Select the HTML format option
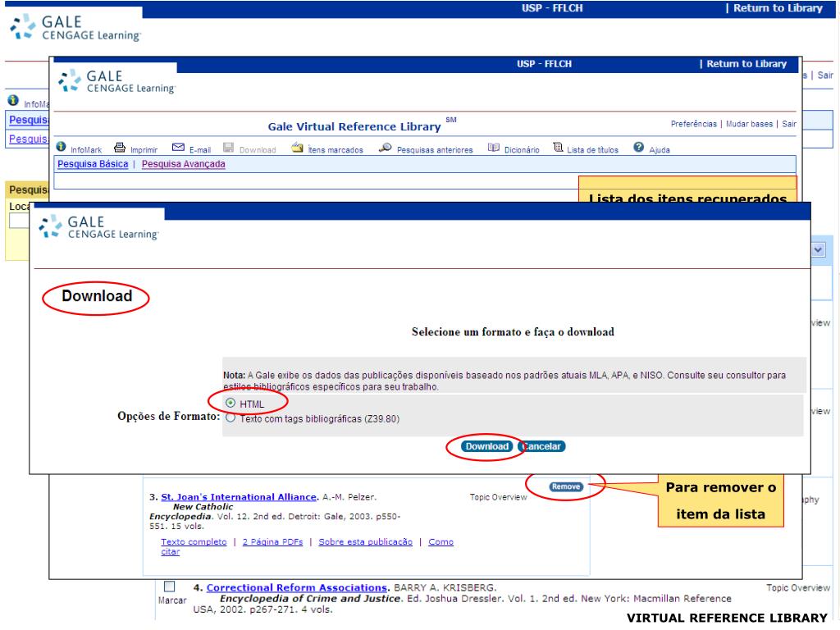This screenshot has width=840, height=630. click(x=231, y=403)
